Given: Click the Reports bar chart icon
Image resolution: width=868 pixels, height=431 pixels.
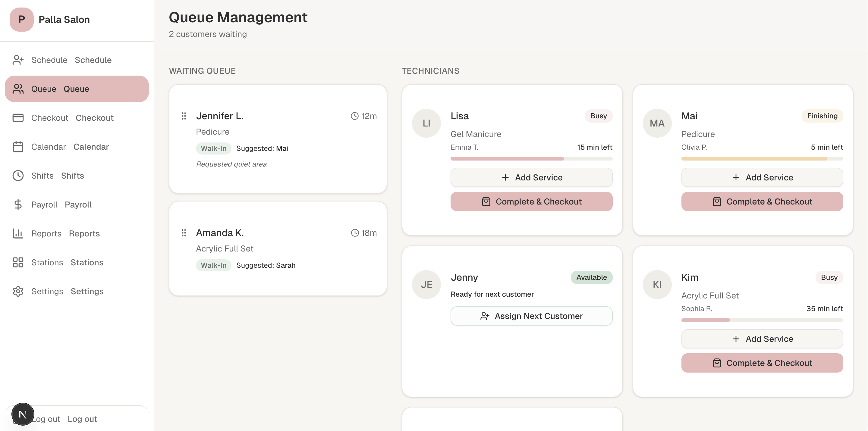Looking at the screenshot, I should click(x=18, y=234).
